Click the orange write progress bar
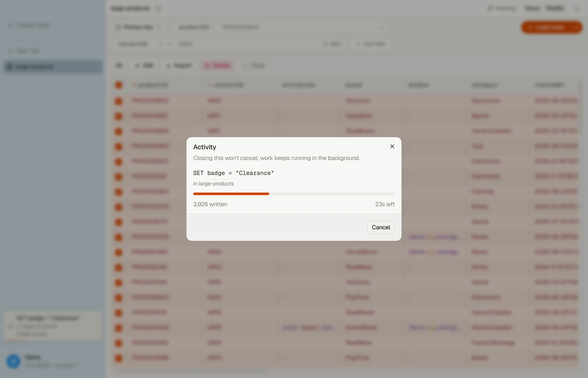The image size is (588, 378). pos(294,194)
